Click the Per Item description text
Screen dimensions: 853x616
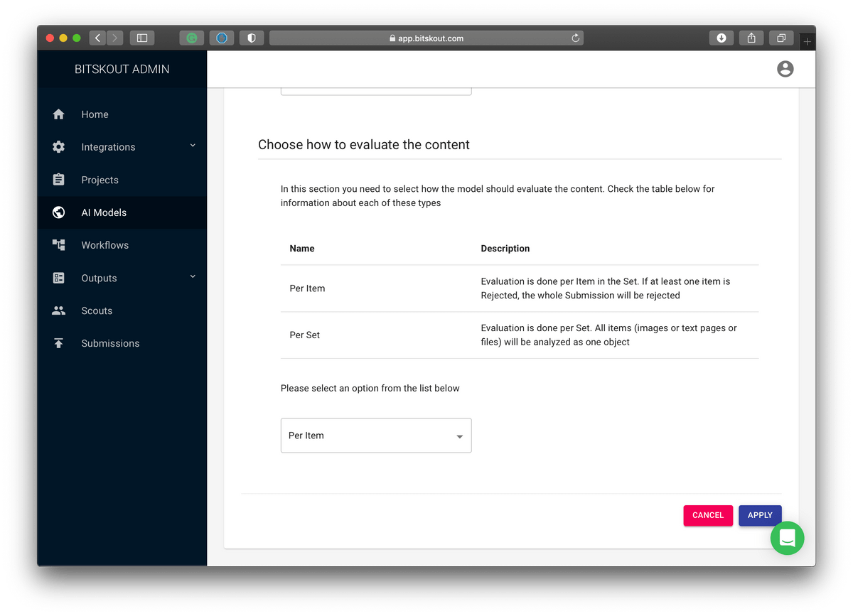point(606,288)
